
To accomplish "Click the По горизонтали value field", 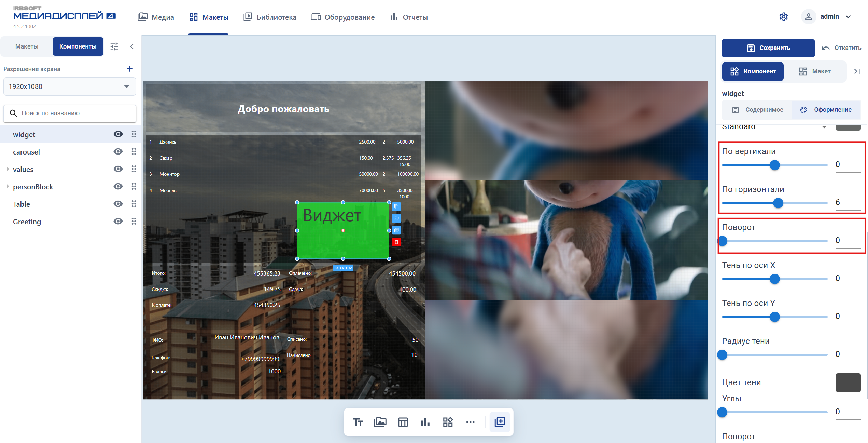I will pos(848,202).
